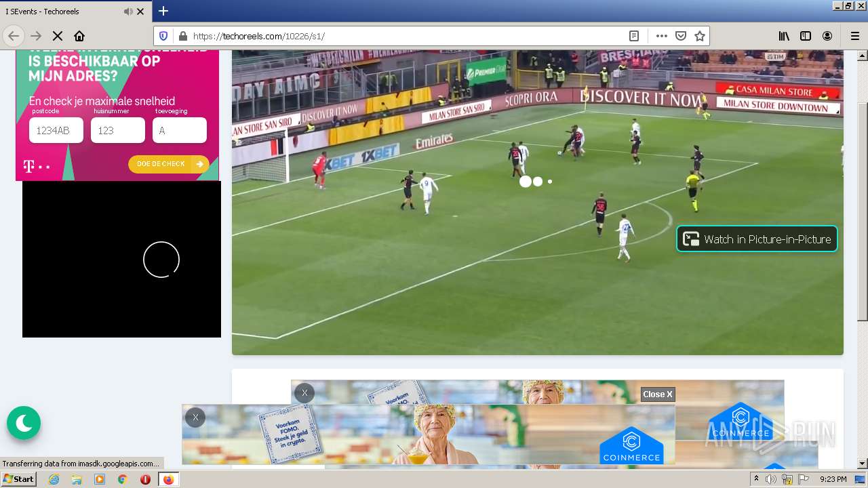
Task: Go forward to next page
Action: click(x=36, y=36)
